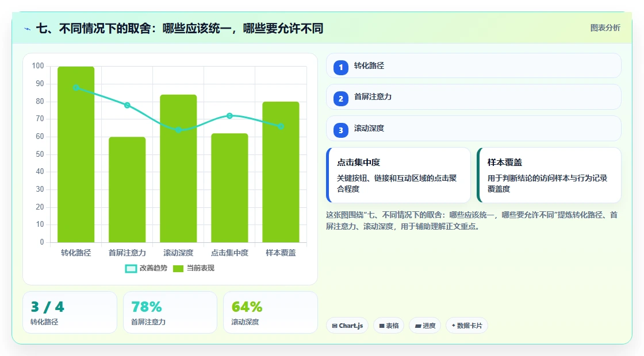
Task: Toggle 改善趋势 legend swatch in chart
Action: [x=131, y=269]
